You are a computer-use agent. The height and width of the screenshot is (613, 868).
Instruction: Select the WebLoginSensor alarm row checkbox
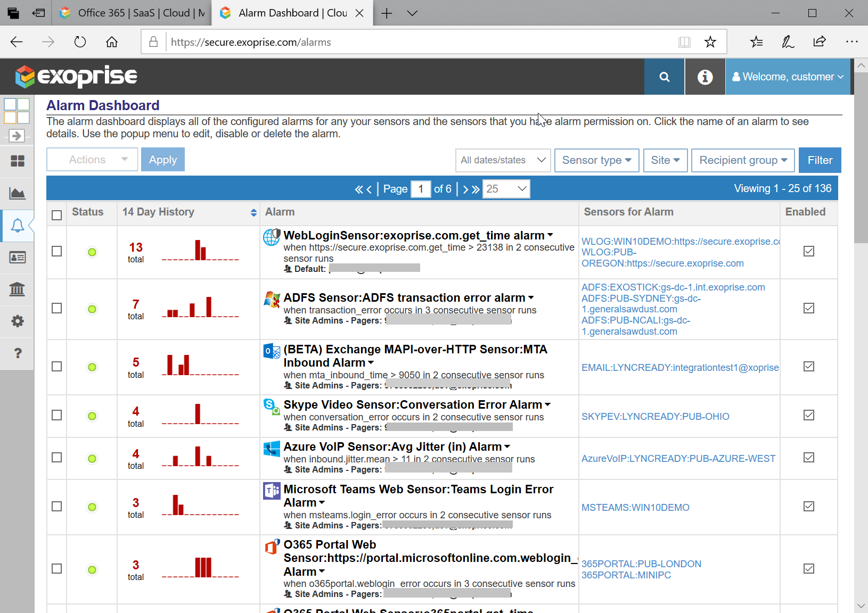click(x=57, y=251)
